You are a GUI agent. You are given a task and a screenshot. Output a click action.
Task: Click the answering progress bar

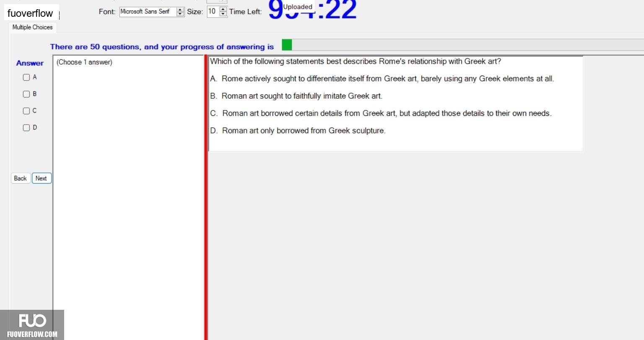(x=463, y=45)
